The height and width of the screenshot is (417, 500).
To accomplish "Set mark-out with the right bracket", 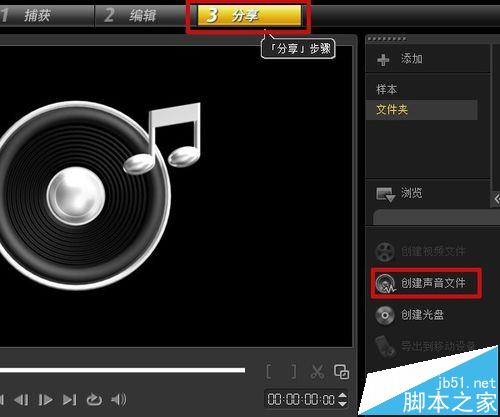I will coord(293,372).
